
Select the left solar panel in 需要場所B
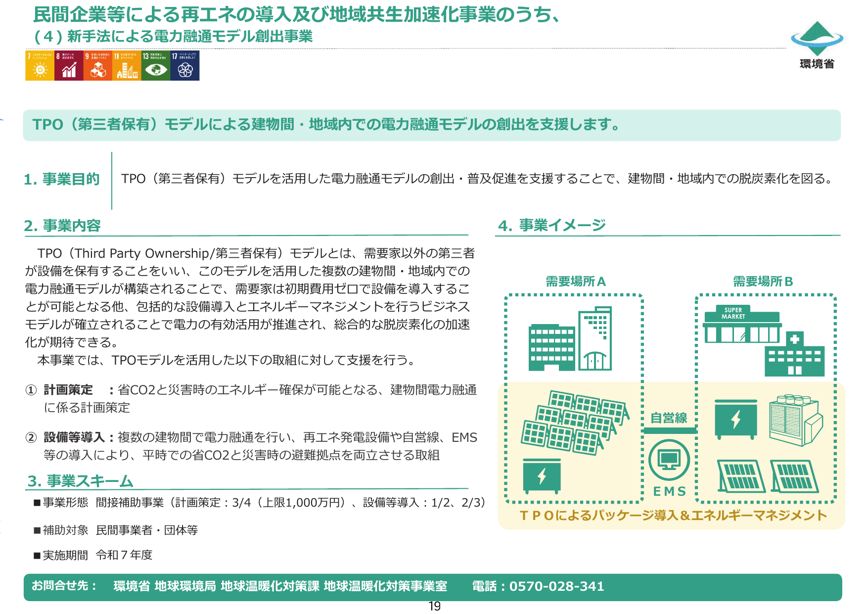741,476
